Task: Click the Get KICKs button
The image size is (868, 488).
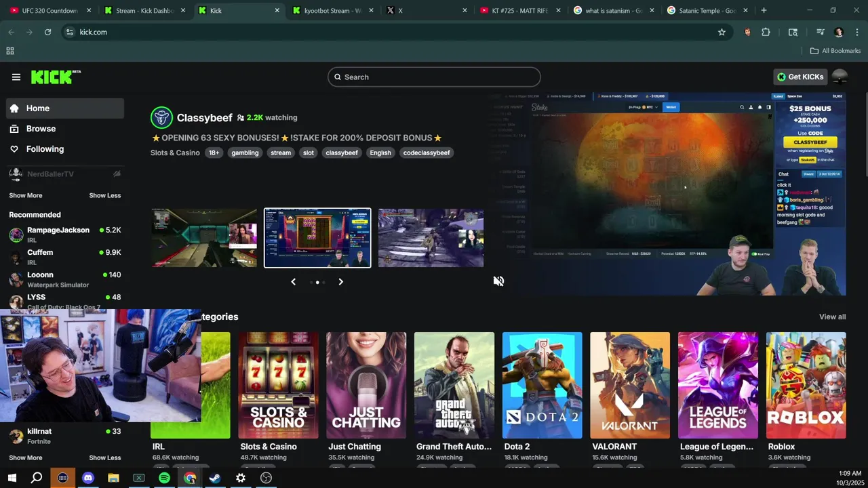Action: [x=800, y=77]
